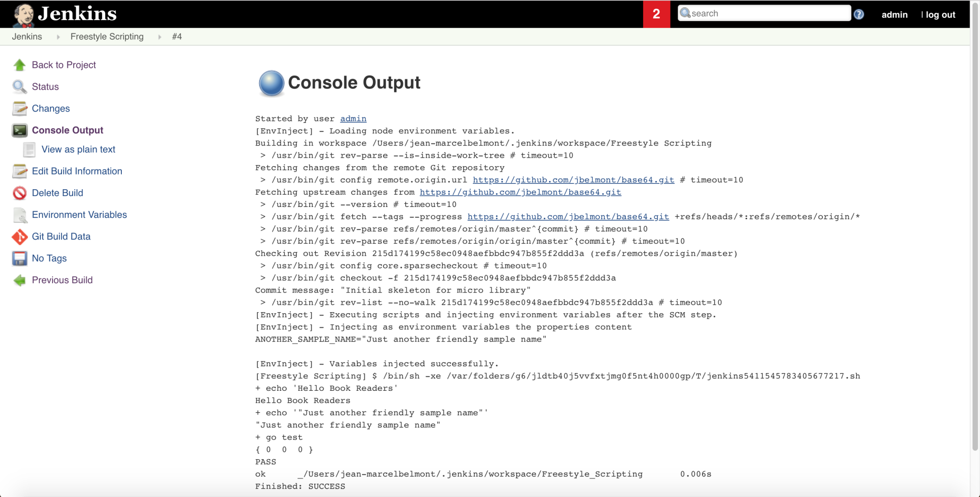Open the No Tags link
This screenshot has height=497, width=980.
pyautogui.click(x=49, y=258)
